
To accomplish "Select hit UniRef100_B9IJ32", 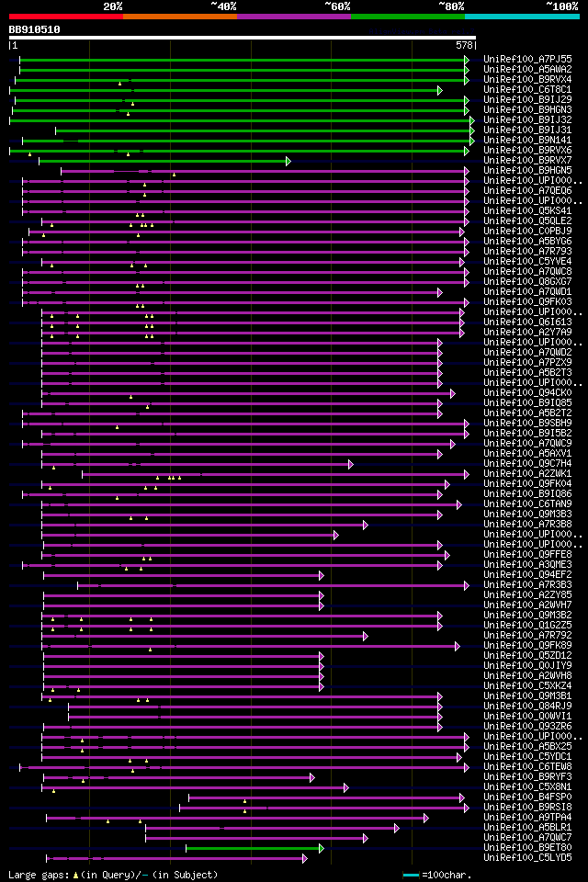I will (x=527, y=119).
